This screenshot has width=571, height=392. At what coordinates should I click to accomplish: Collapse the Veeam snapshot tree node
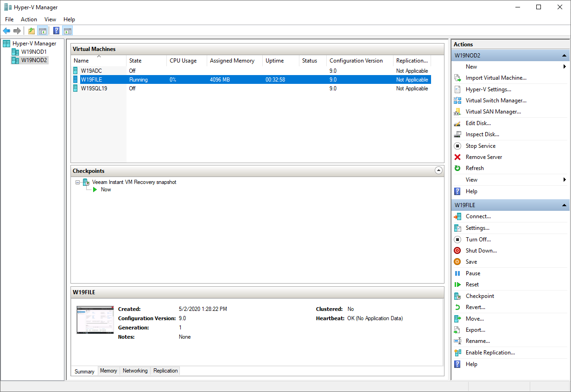click(77, 182)
